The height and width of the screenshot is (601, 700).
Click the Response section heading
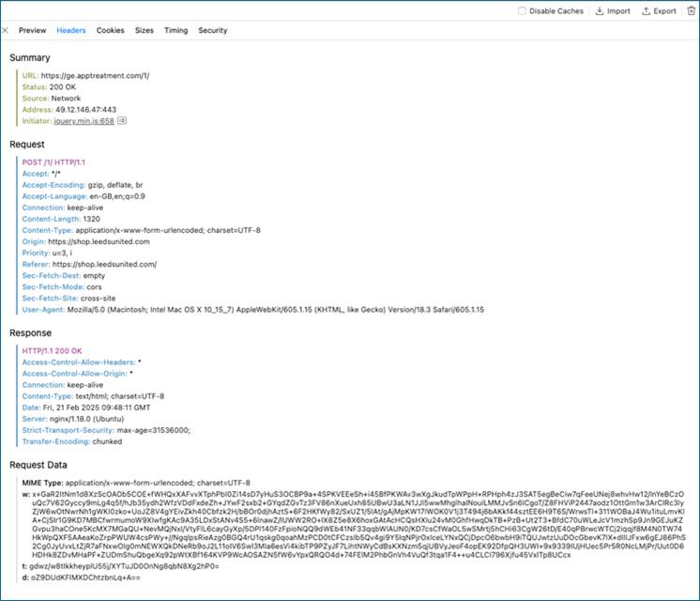point(30,332)
